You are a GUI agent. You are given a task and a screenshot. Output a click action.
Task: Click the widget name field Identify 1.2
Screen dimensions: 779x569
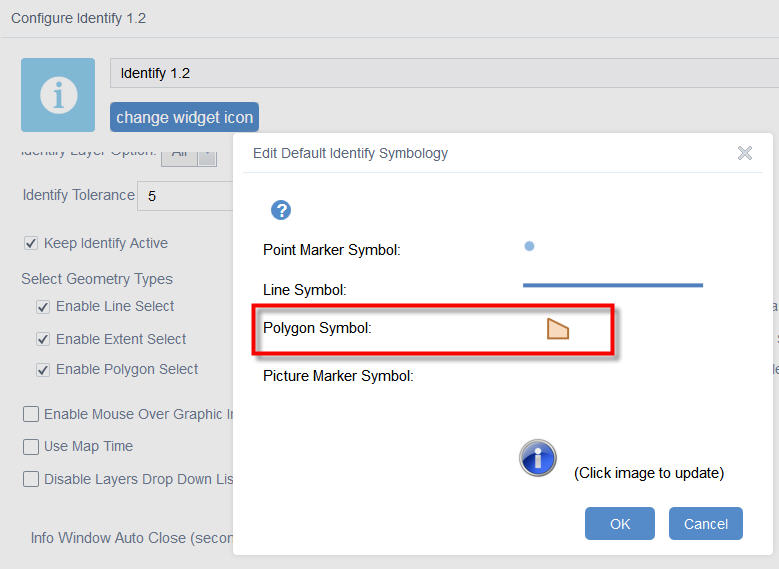tap(440, 73)
